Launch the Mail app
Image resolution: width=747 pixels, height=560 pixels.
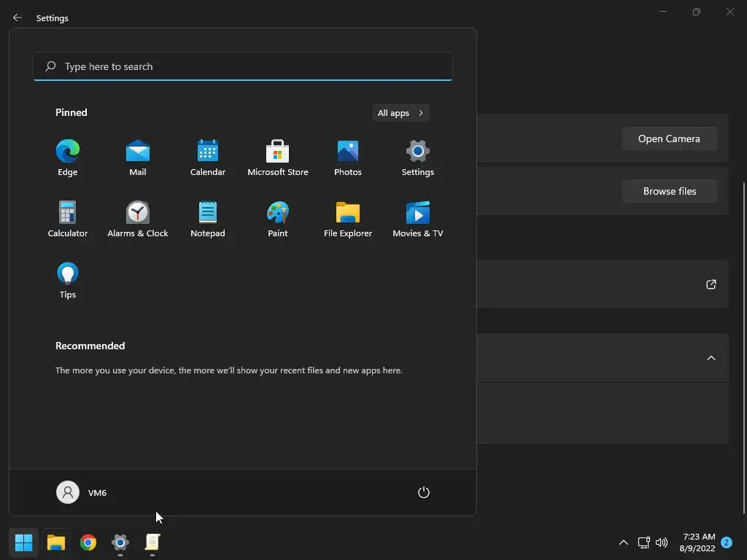pos(138,157)
